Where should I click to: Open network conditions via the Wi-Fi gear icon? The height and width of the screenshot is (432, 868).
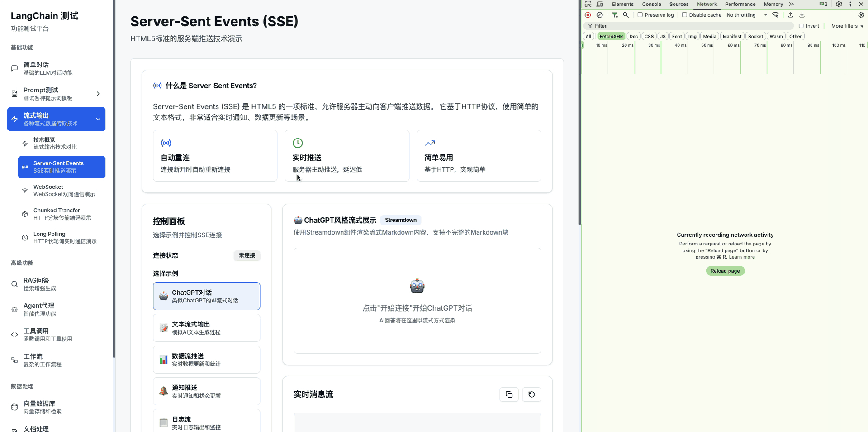coord(776,15)
